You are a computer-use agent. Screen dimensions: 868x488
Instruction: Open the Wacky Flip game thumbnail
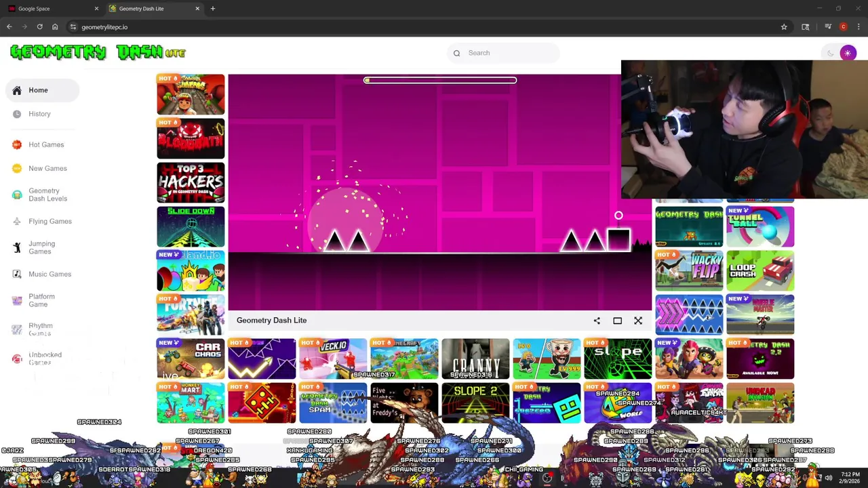coord(689,270)
